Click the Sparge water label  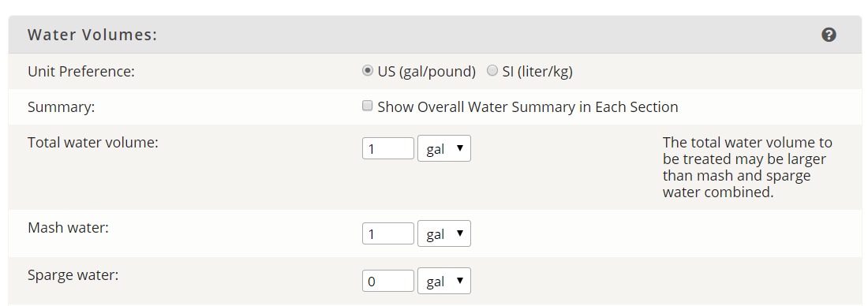click(x=73, y=275)
